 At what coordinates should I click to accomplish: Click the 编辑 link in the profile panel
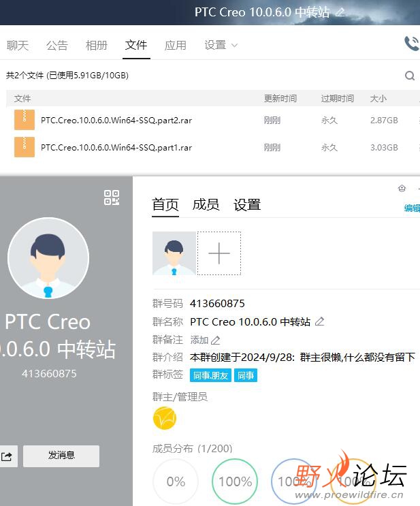coord(412,208)
